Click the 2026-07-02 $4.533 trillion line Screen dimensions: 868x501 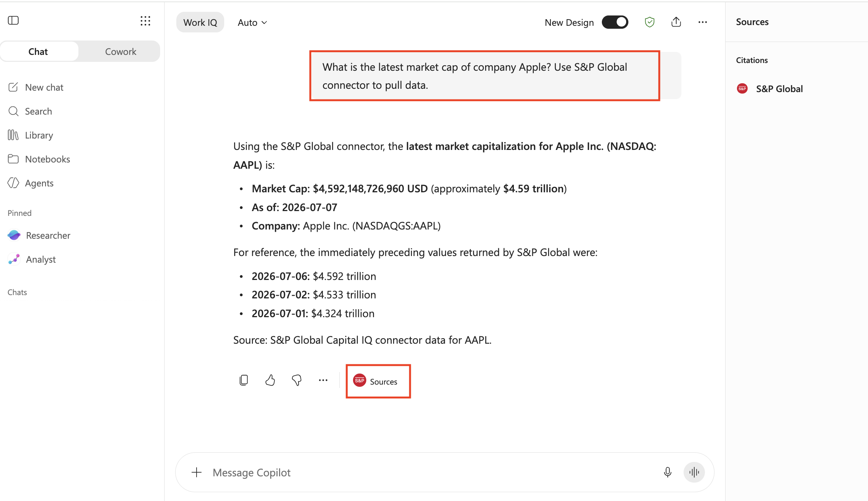tap(314, 295)
